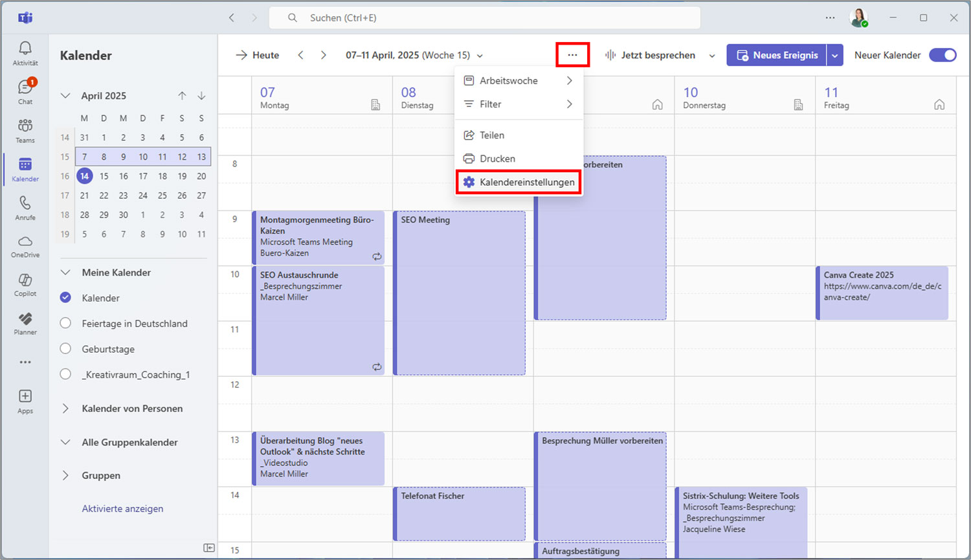This screenshot has width=971, height=560.
Task: Open the Arbeitswoche submenu
Action: (x=509, y=80)
